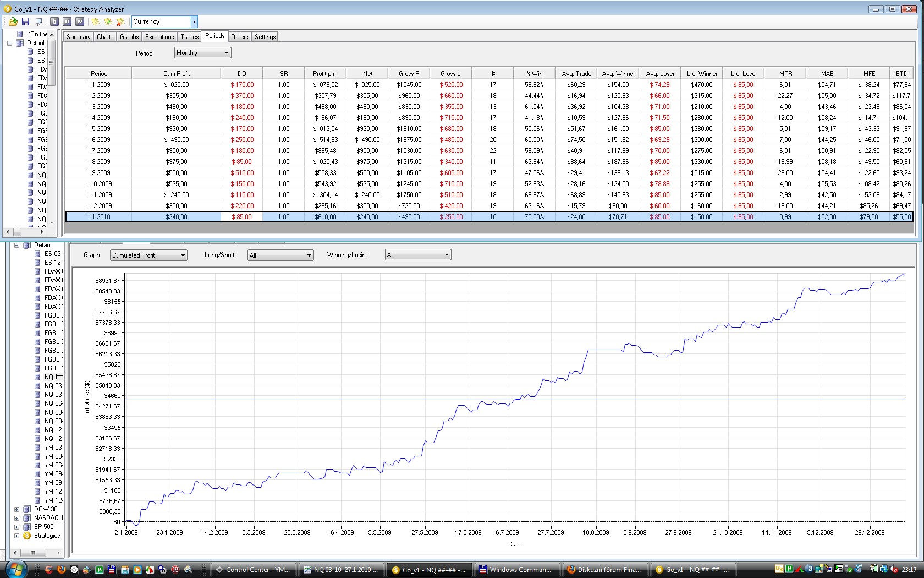Click the open folder toolbar icon
The width and height of the screenshot is (924, 578).
pos(13,21)
